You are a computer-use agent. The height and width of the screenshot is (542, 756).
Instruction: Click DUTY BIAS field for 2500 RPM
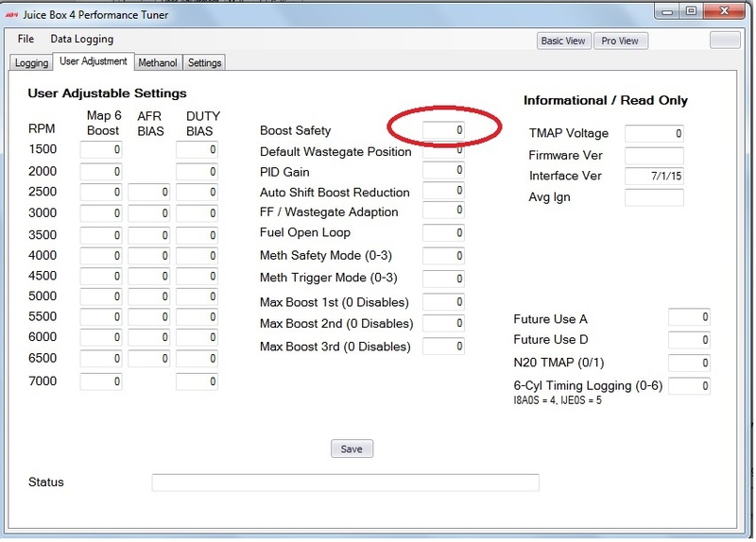[x=197, y=193]
